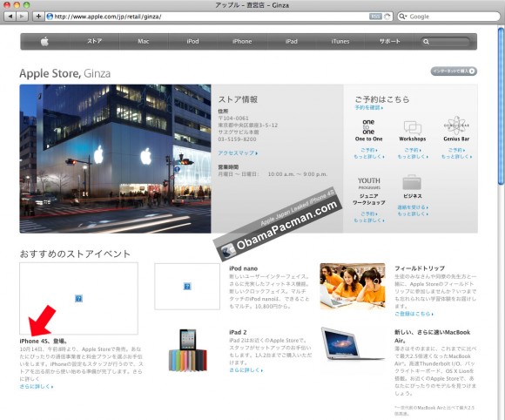Open the iPod navigation tab

(193, 41)
